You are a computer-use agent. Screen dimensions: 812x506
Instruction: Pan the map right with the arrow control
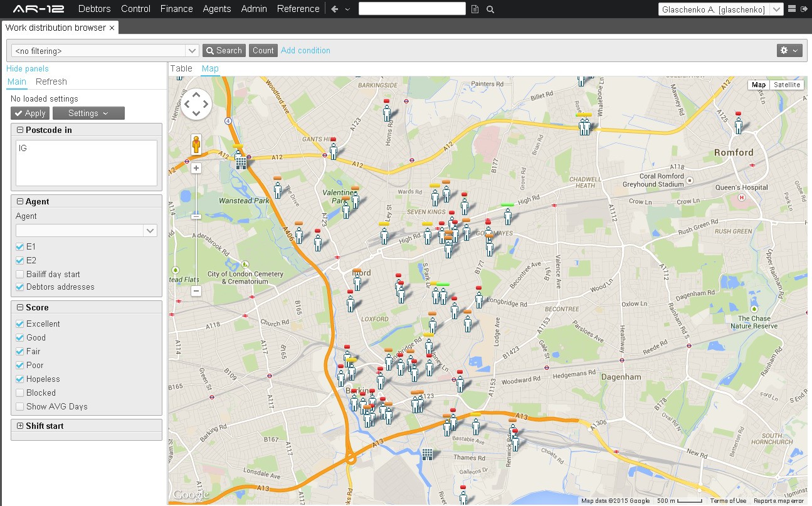[206, 103]
